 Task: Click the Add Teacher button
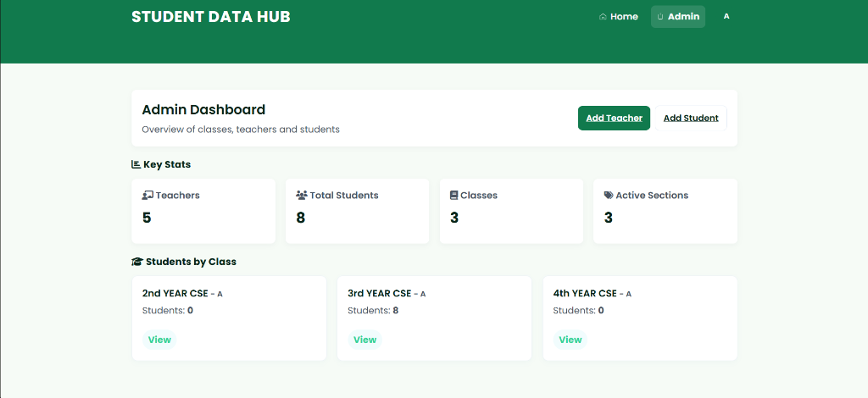pos(614,119)
